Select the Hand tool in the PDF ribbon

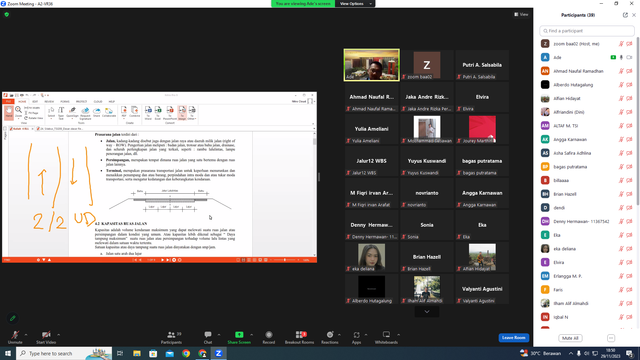pos(9,113)
